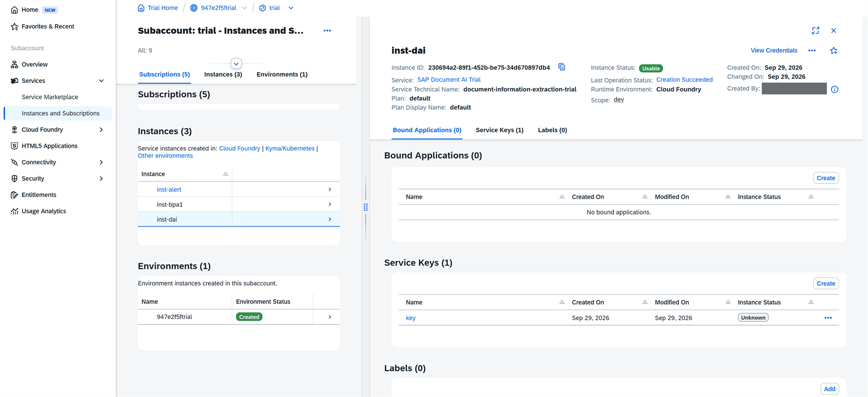
Task: Filter instances by Kyma/Kubernetes link
Action: 290,148
